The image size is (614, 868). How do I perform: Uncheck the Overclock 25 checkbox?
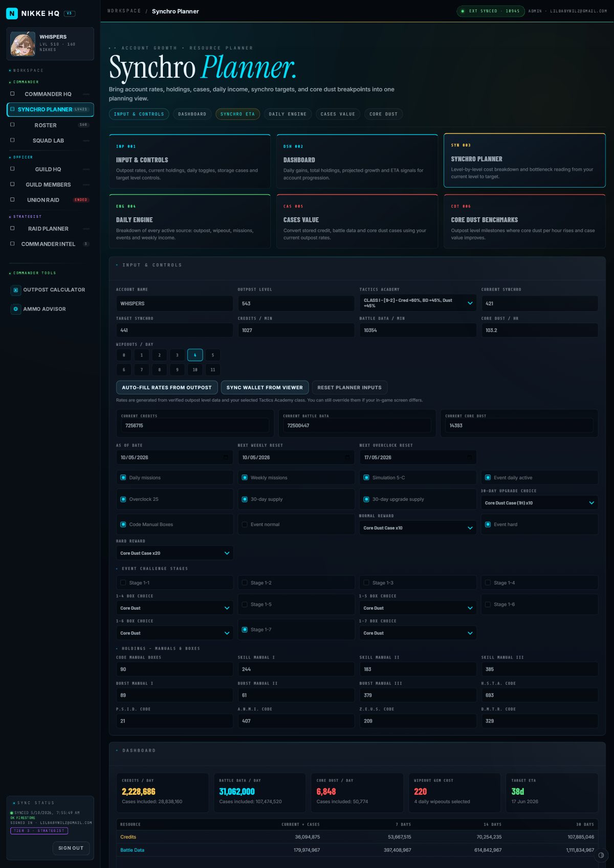(x=123, y=499)
